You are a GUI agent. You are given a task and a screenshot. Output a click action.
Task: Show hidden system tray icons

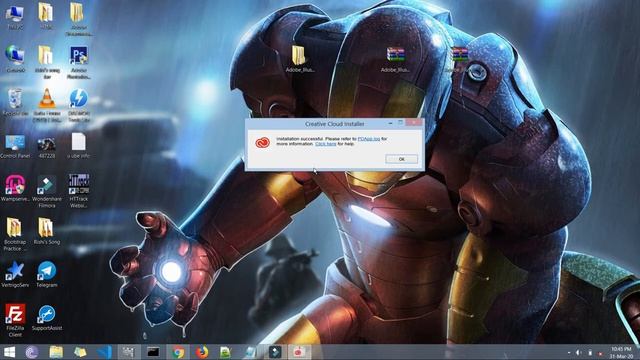(569, 353)
